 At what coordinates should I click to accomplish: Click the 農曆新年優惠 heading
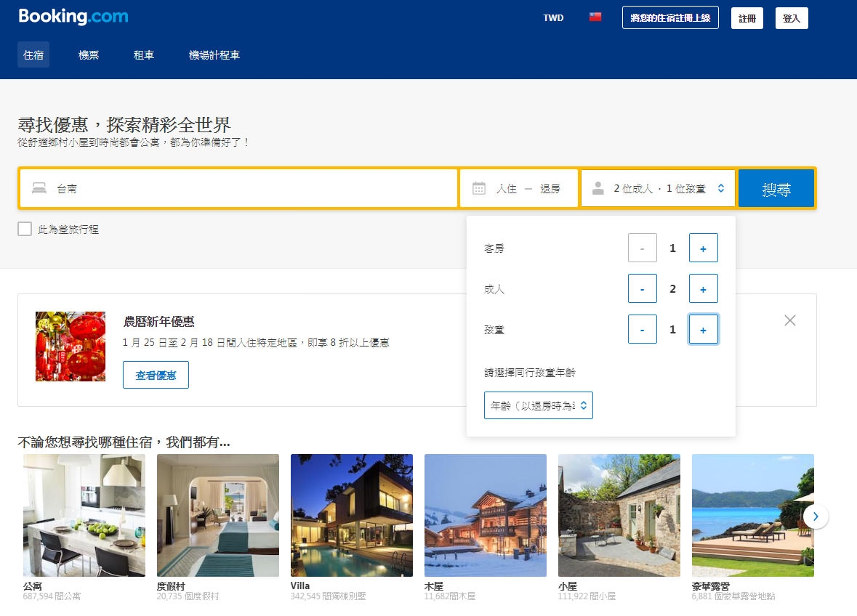(x=158, y=322)
